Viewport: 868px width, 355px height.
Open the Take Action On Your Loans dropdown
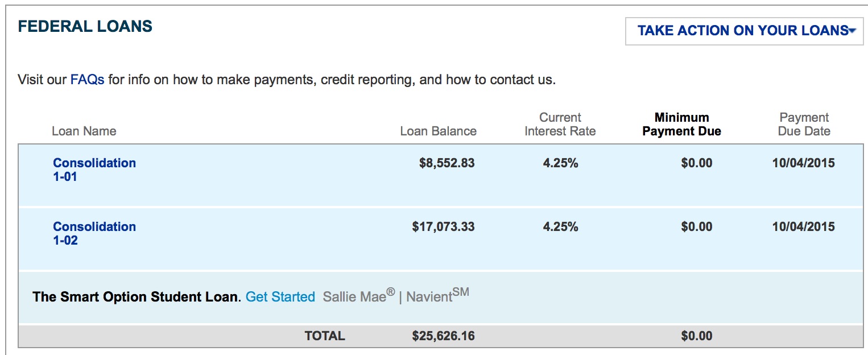point(743,31)
